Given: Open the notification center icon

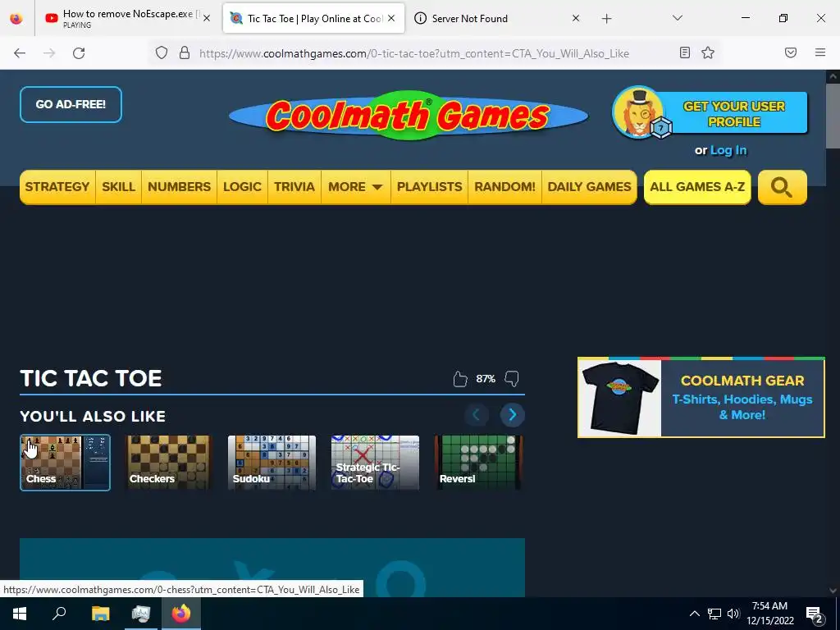Looking at the screenshot, I should coord(815,614).
